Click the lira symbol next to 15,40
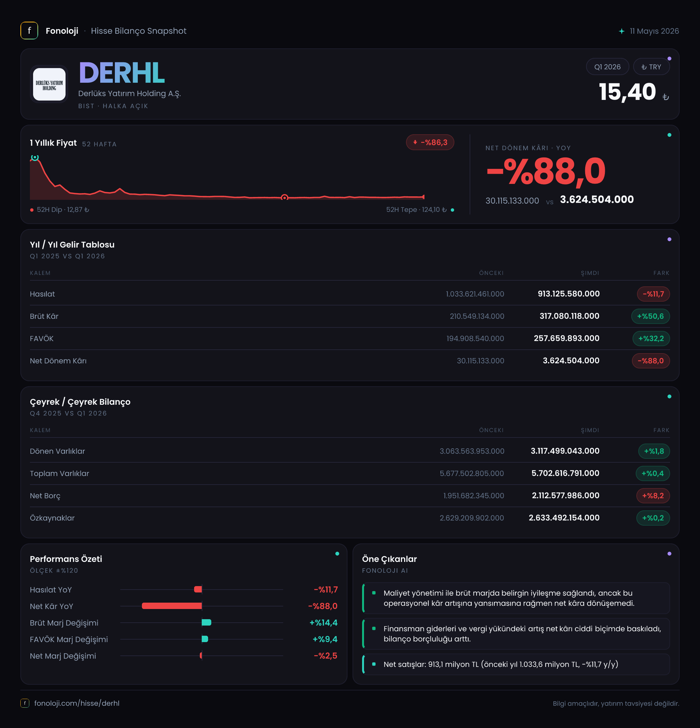The height and width of the screenshot is (728, 700). click(666, 97)
